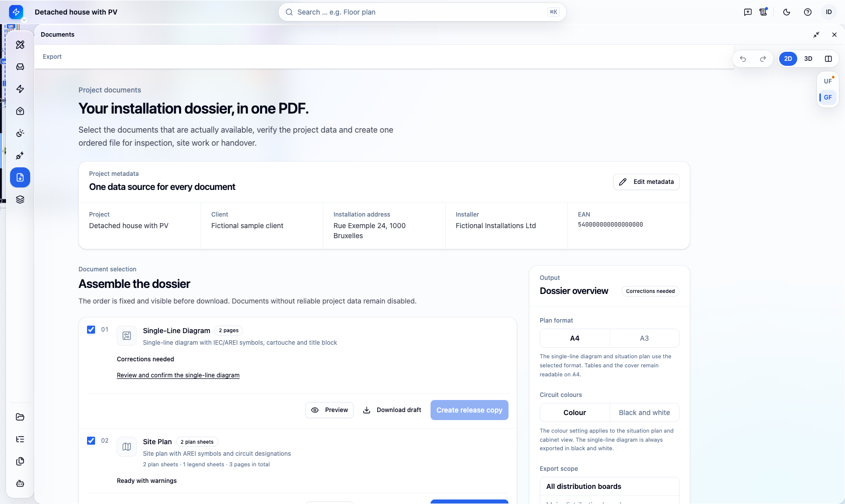Open the layers stack icon
Screen dimensions: 845x504
20,199
